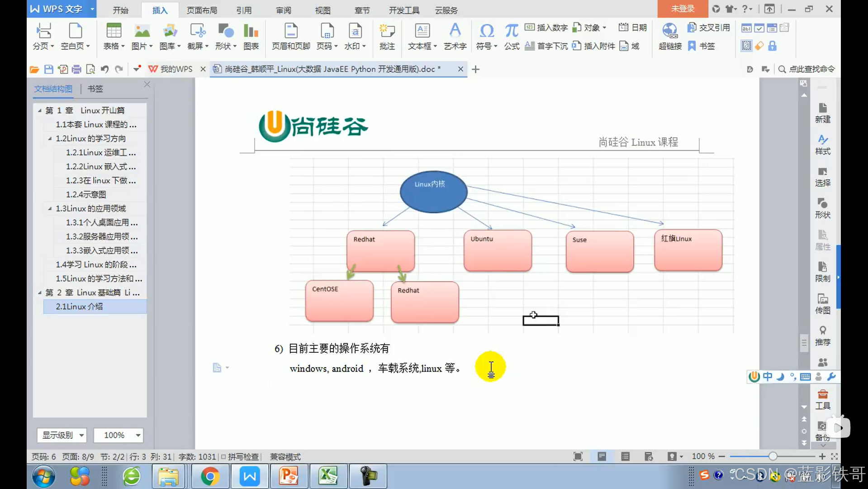The height and width of the screenshot is (489, 868).
Task: Select 1.2.4示意图 in document outline
Action: 85,194
